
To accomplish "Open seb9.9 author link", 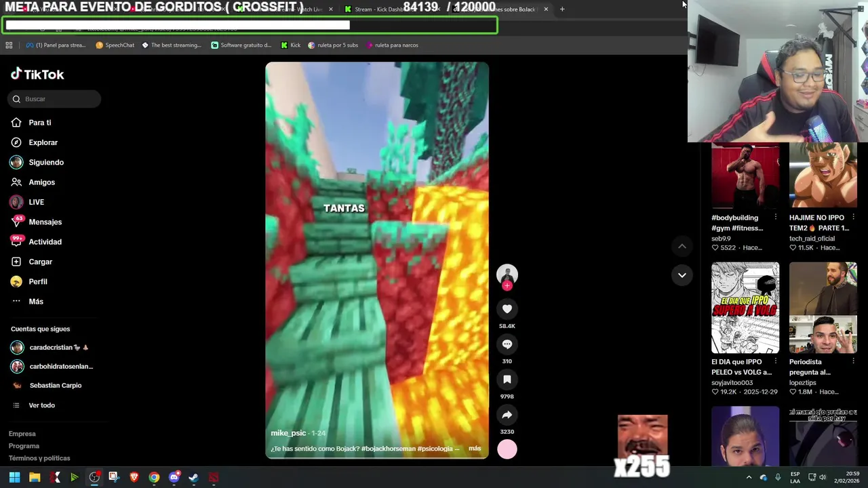I will (x=721, y=239).
